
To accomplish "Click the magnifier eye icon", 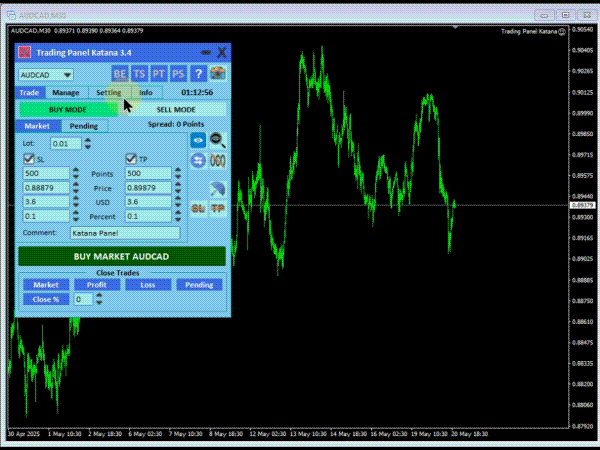I will click(217, 140).
